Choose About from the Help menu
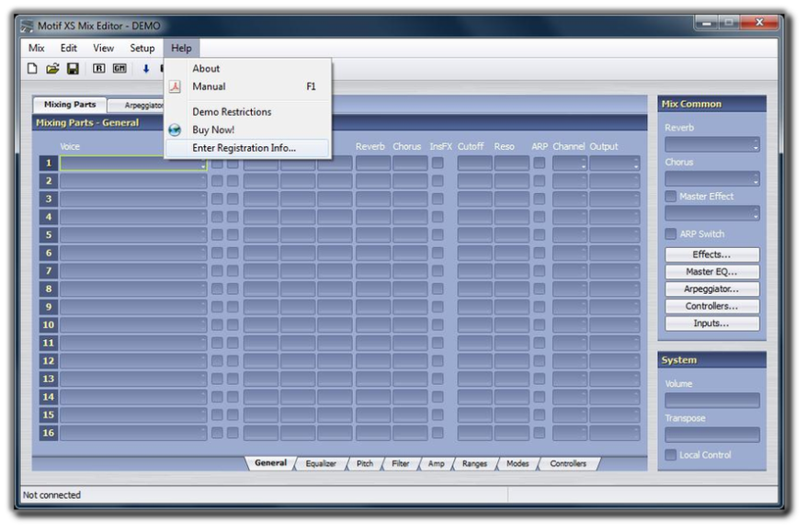 247,69
